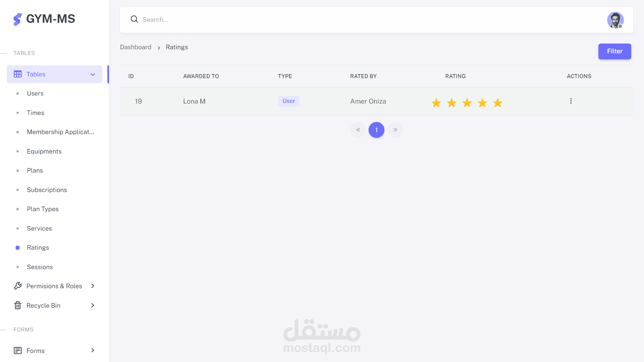Open the Equipments table in the sidebar

coord(44,151)
